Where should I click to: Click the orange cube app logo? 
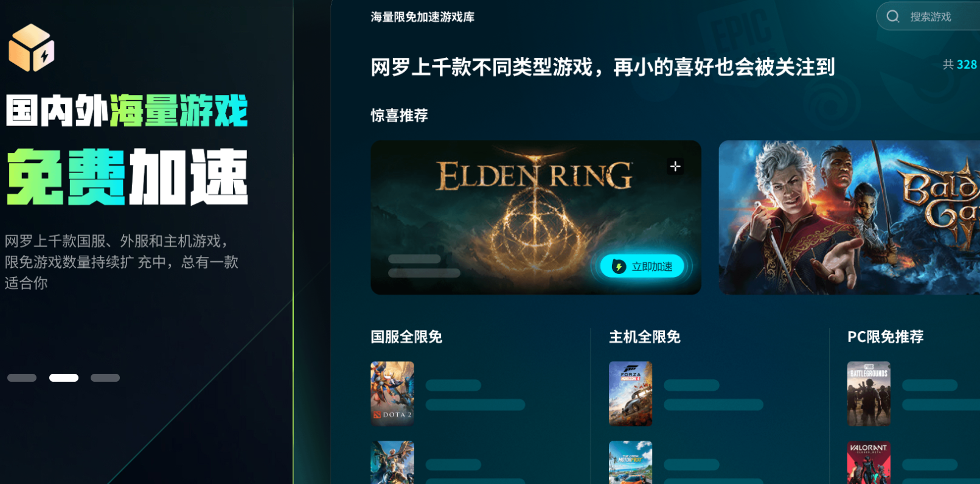[32, 47]
